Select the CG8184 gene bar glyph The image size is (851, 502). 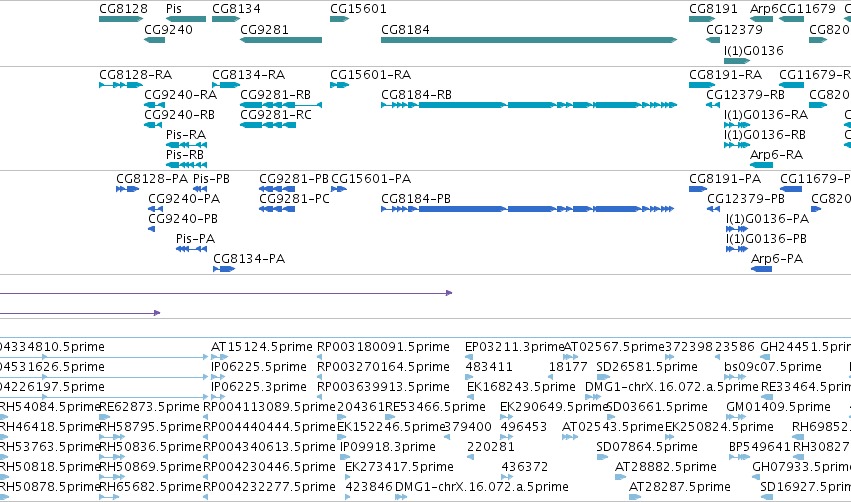[x=529, y=40]
